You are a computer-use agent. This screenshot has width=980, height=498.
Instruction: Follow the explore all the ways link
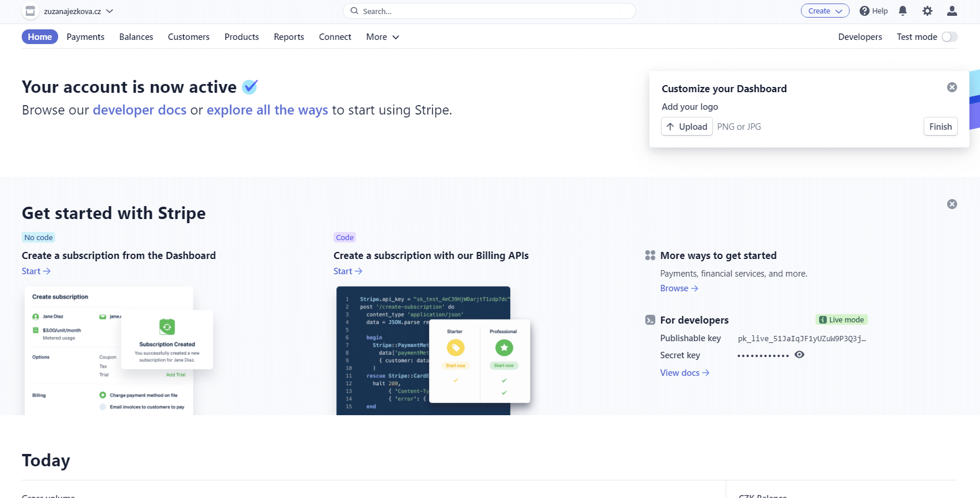[x=267, y=110]
